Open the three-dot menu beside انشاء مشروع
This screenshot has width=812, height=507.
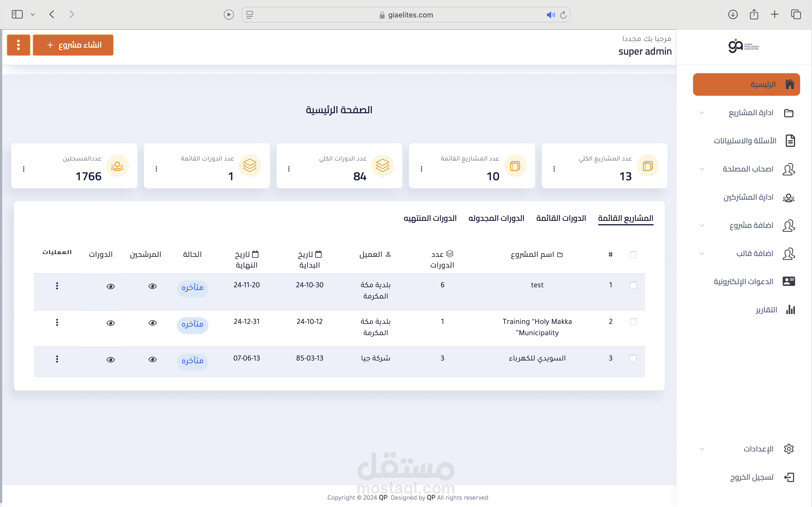pyautogui.click(x=18, y=45)
